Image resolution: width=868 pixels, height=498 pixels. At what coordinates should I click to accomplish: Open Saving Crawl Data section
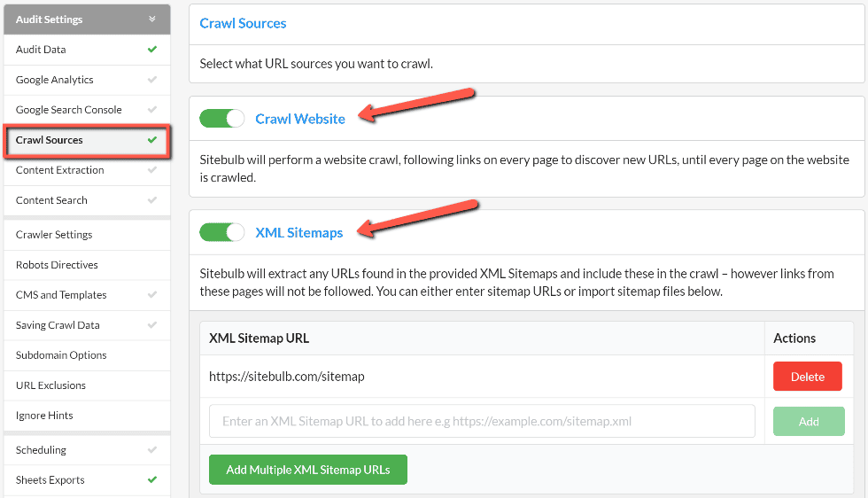87,325
